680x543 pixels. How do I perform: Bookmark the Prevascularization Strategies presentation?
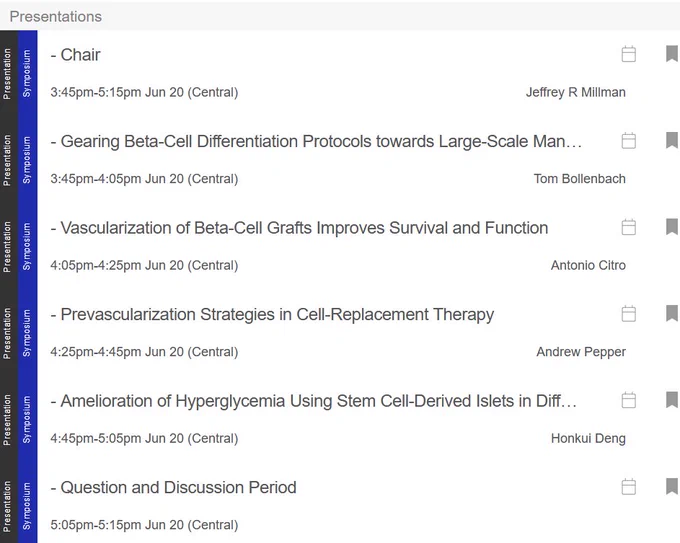click(x=672, y=313)
